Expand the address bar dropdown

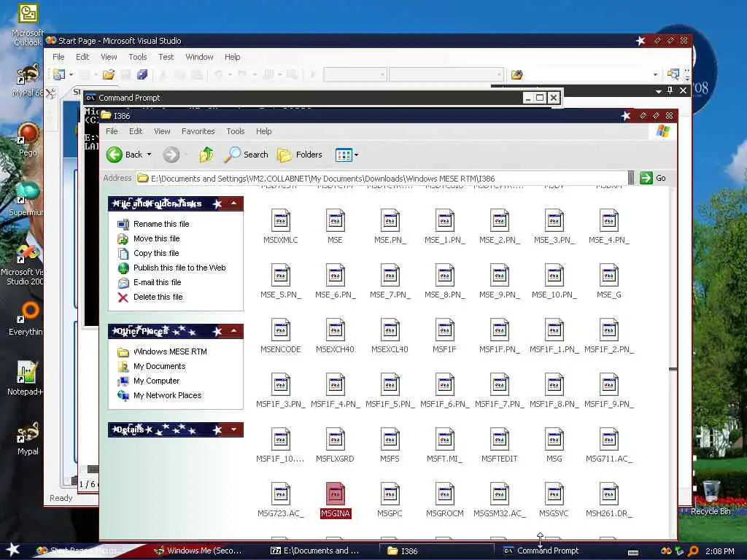click(x=631, y=178)
